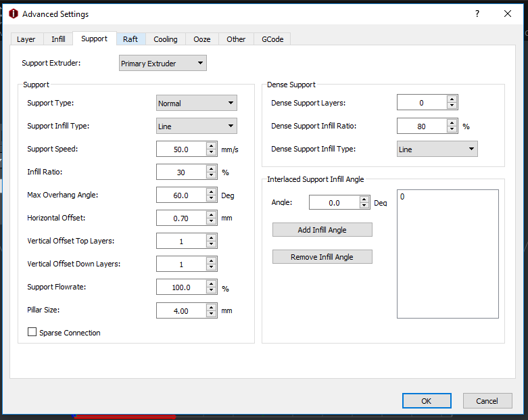Go to the Cooling tab

166,39
